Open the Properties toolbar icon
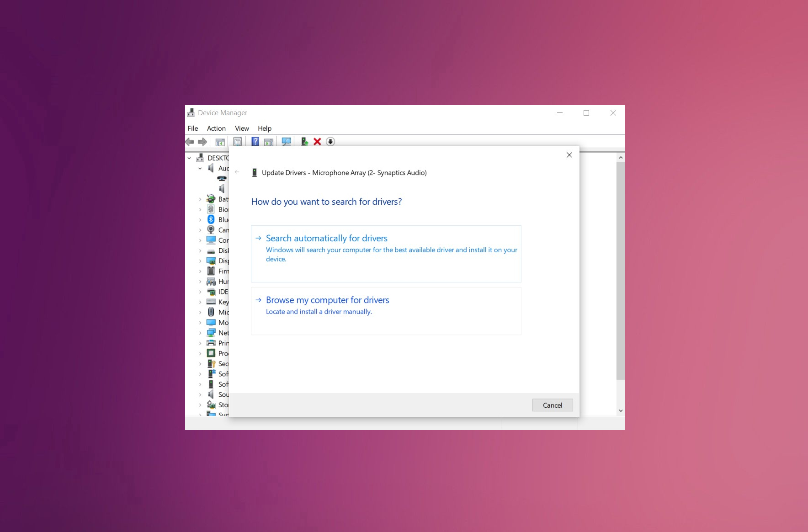The image size is (808, 532). (238, 142)
